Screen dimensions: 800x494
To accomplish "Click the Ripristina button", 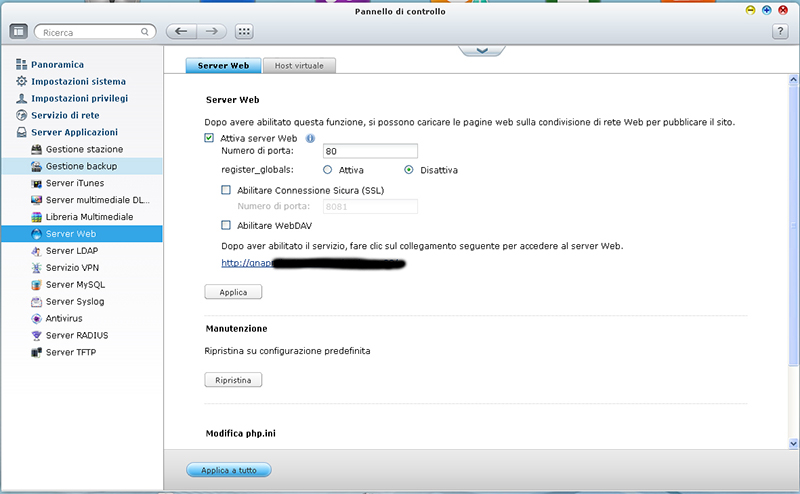I will point(233,380).
